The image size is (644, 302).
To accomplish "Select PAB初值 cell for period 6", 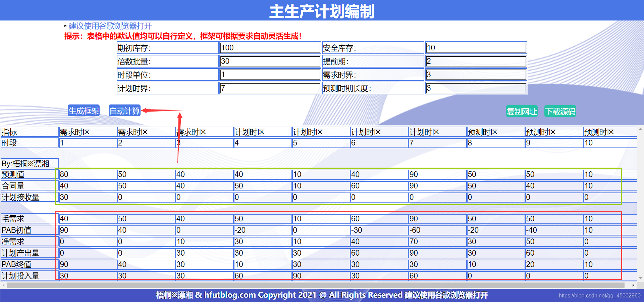I will coord(379,230).
